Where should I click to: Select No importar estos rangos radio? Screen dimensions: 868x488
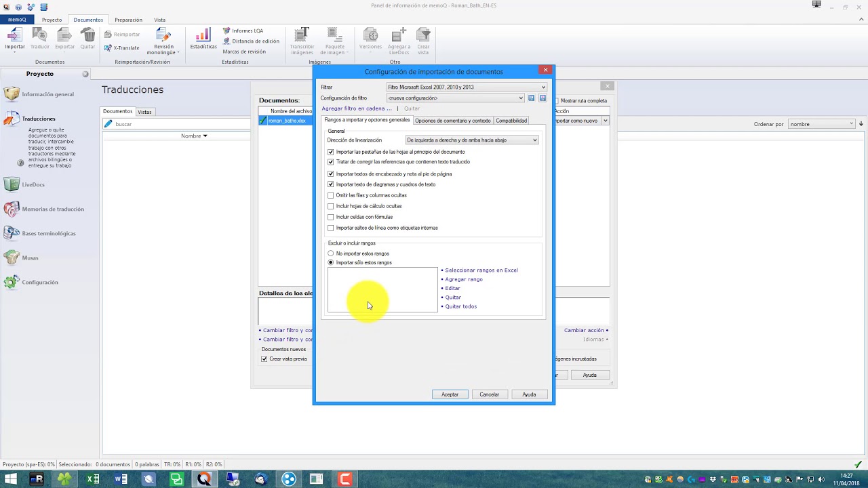pyautogui.click(x=331, y=253)
